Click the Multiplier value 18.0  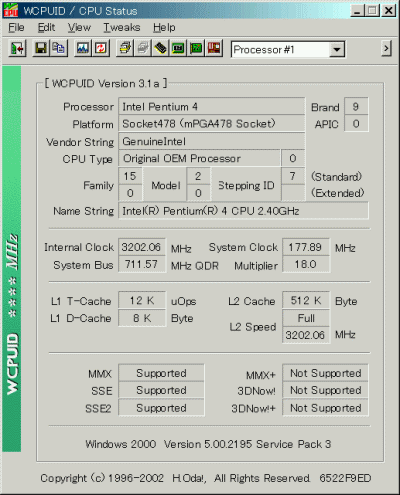306,265
